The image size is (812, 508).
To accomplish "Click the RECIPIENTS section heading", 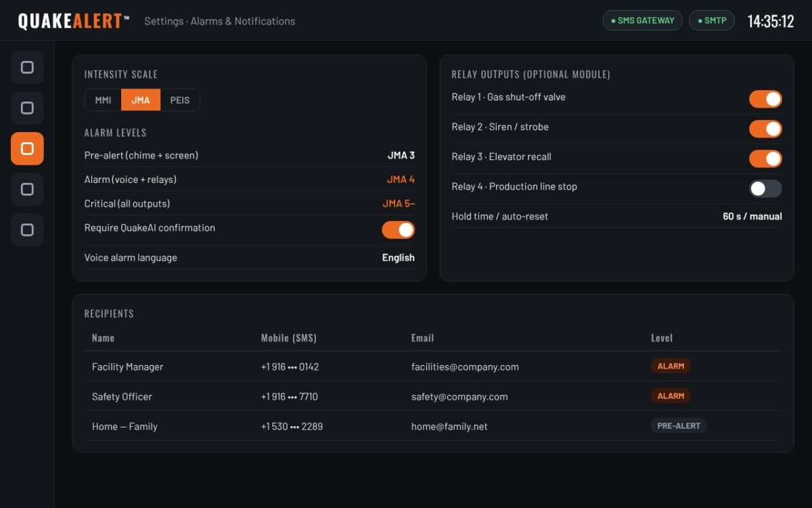I will tap(109, 314).
